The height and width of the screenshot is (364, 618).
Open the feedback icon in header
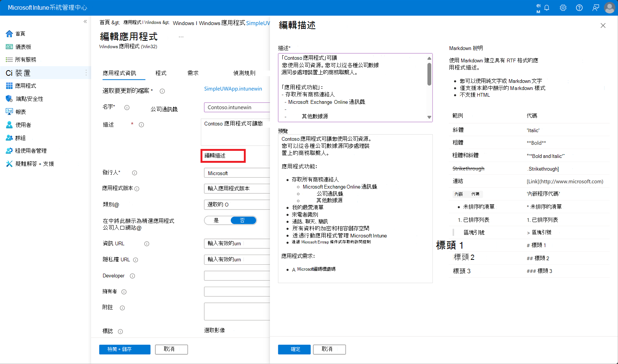[x=596, y=8]
